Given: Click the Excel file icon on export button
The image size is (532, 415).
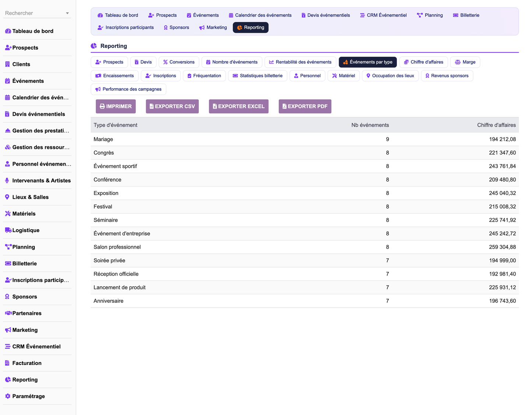Looking at the screenshot, I should (x=215, y=106).
